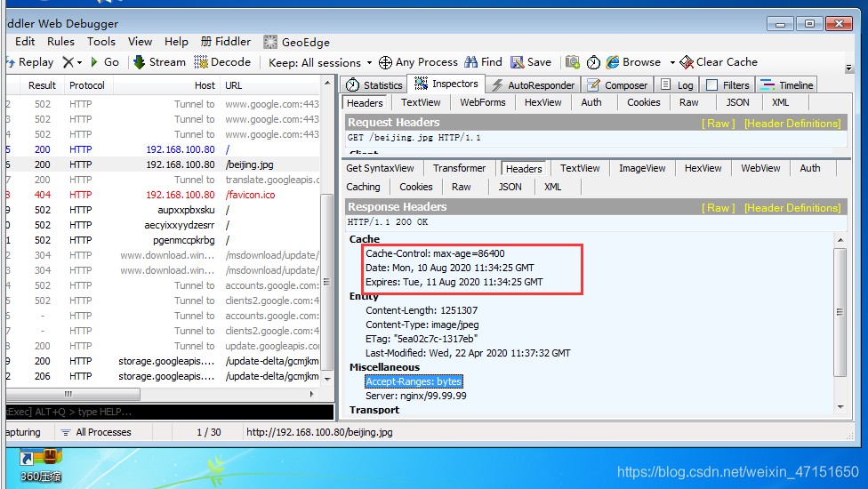Open the Fiddler menu item
Image resolution: width=868 pixels, height=489 pixels.
[x=226, y=42]
